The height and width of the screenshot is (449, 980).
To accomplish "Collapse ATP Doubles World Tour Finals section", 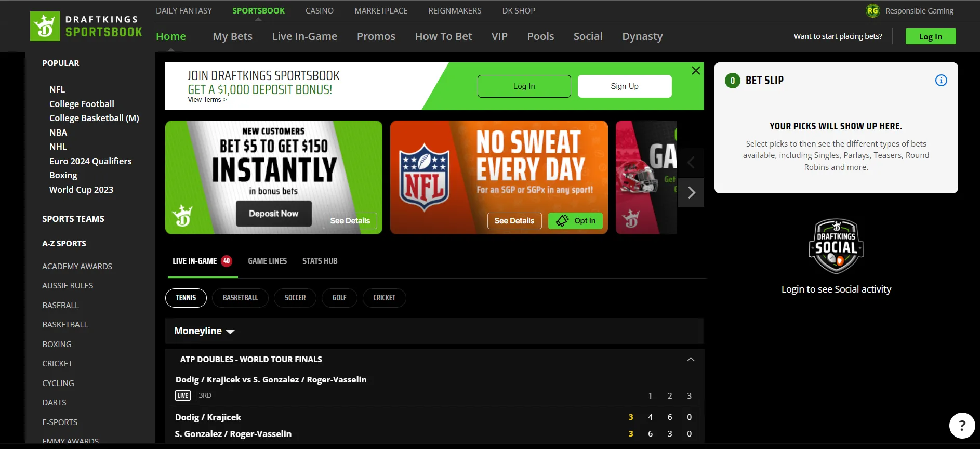I will coord(691,359).
